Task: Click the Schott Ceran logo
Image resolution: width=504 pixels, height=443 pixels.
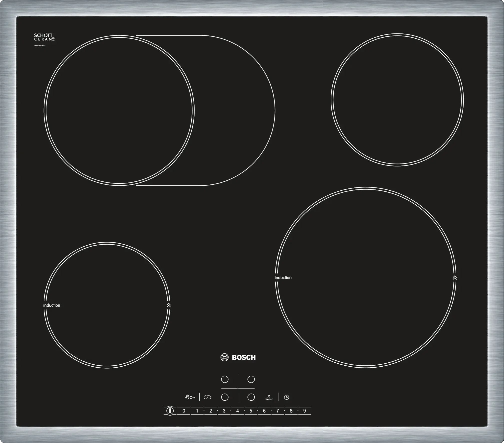Action: (x=44, y=37)
